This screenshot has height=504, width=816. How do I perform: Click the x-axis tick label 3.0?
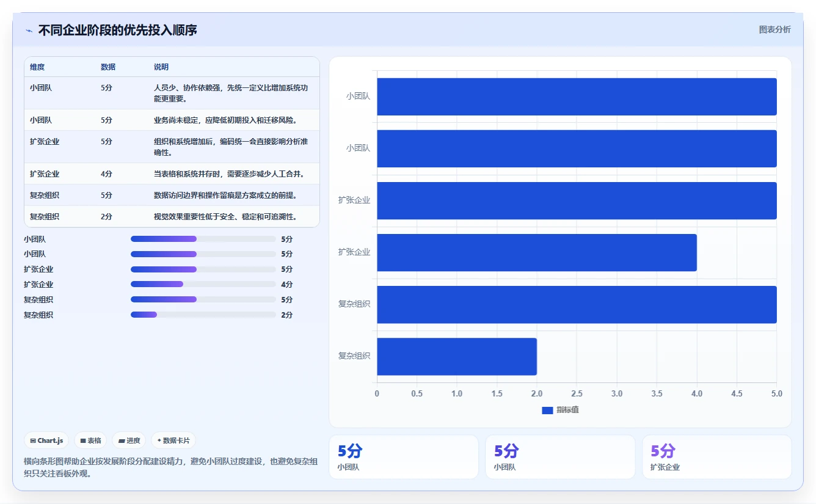tap(617, 393)
